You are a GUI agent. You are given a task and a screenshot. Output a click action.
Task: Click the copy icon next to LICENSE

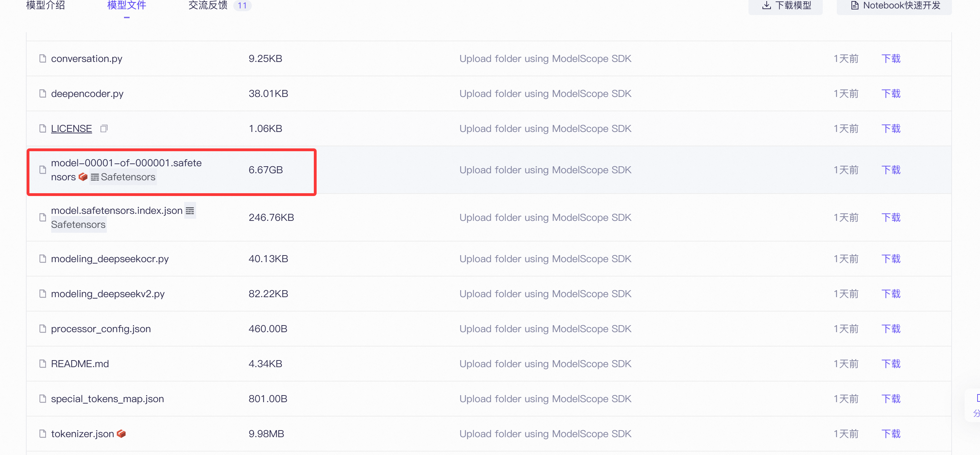[104, 128]
